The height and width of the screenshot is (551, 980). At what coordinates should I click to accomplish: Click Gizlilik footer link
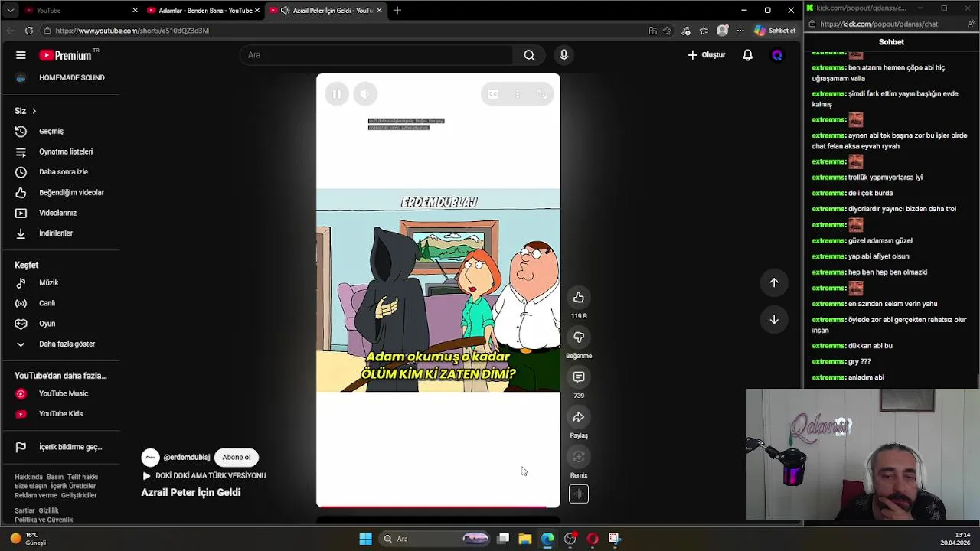click(48, 510)
